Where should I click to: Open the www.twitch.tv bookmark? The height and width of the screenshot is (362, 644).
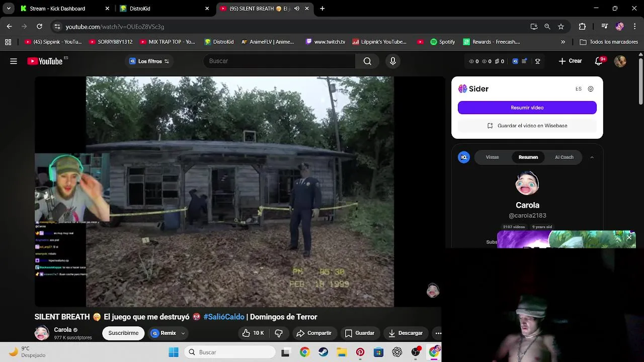coord(325,42)
